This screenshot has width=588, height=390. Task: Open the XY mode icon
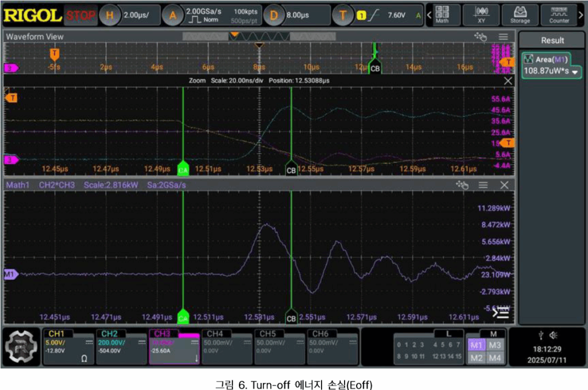point(481,14)
